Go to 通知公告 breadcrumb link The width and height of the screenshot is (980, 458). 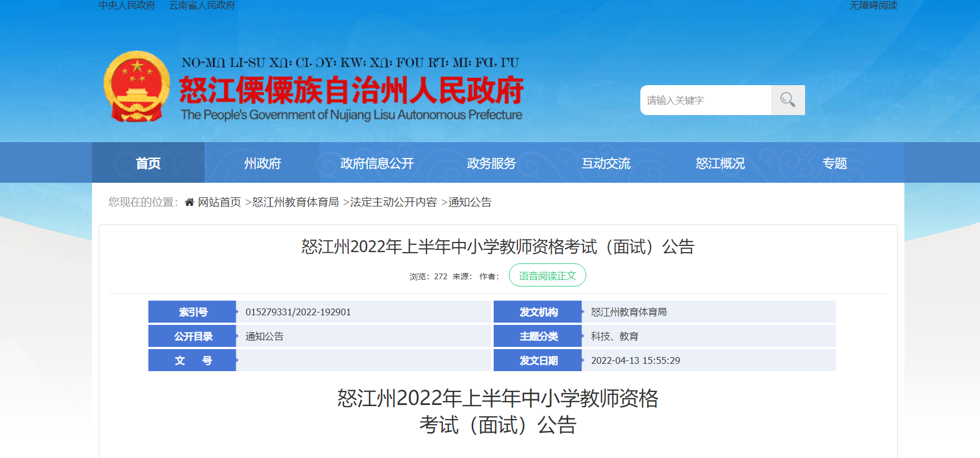coord(470,202)
